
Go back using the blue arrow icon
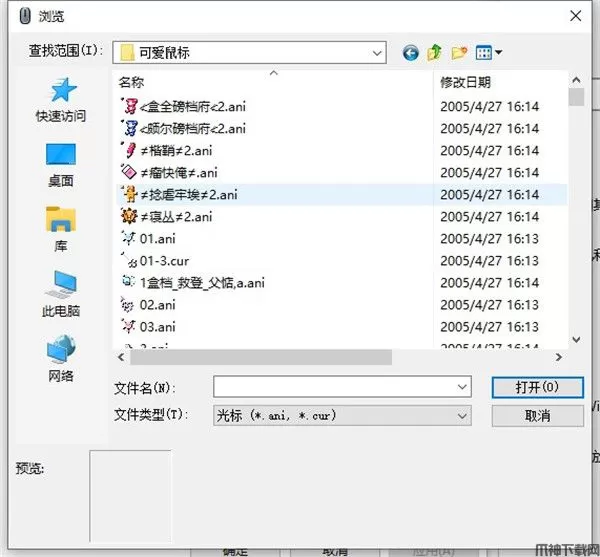coord(411,53)
